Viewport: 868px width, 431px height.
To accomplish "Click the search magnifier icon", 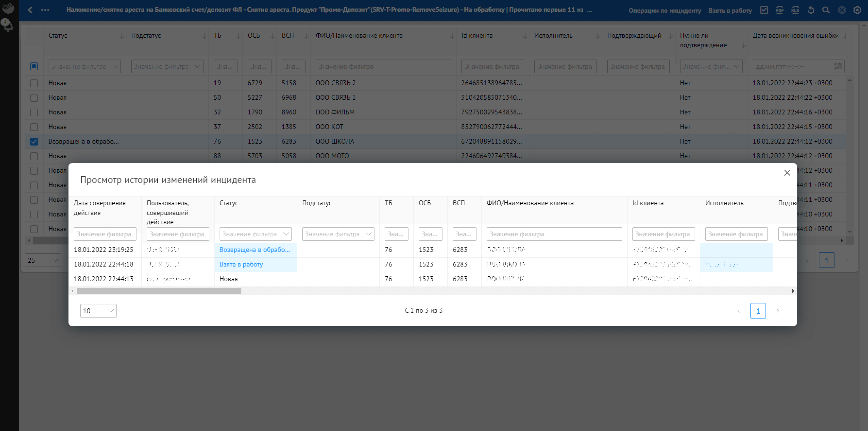I will 826,10.
